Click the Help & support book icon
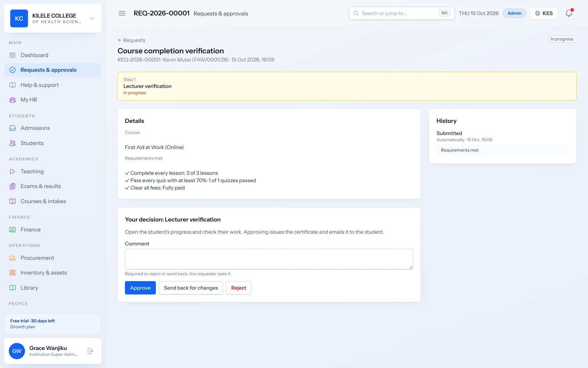Image resolution: width=588 pixels, height=368 pixels. [12, 85]
